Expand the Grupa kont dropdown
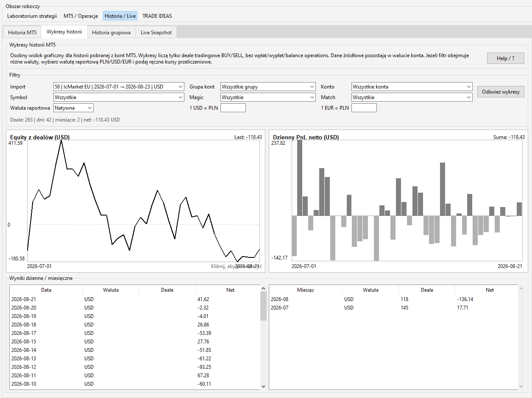This screenshot has height=398, width=532. (268, 87)
